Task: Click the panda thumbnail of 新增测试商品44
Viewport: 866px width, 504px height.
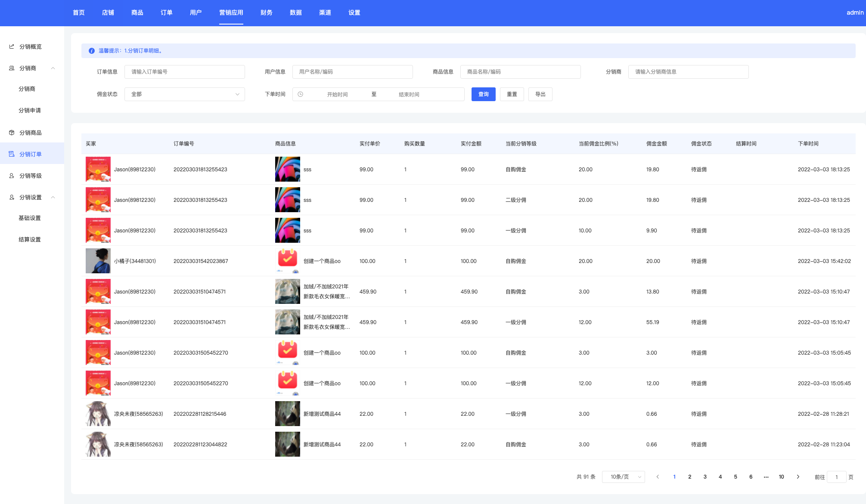Action: [x=287, y=414]
